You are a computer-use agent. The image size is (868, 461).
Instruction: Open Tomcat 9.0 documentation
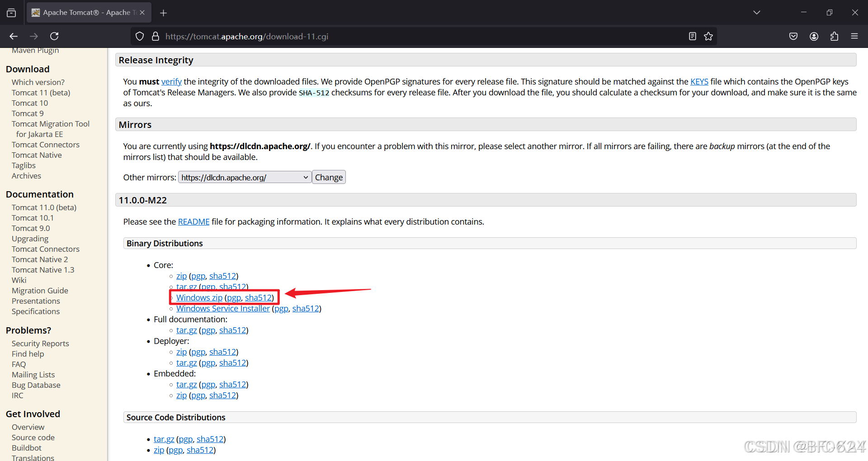pos(31,228)
